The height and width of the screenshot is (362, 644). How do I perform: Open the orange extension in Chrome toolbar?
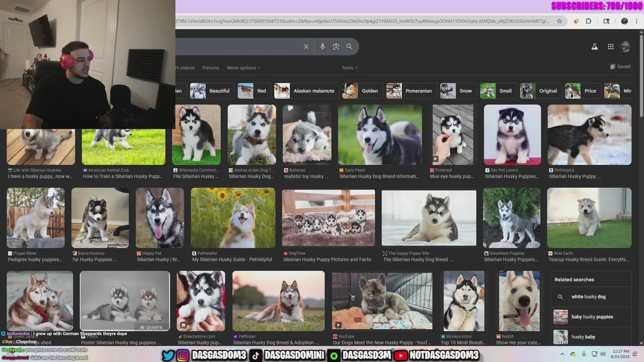pyautogui.click(x=576, y=21)
